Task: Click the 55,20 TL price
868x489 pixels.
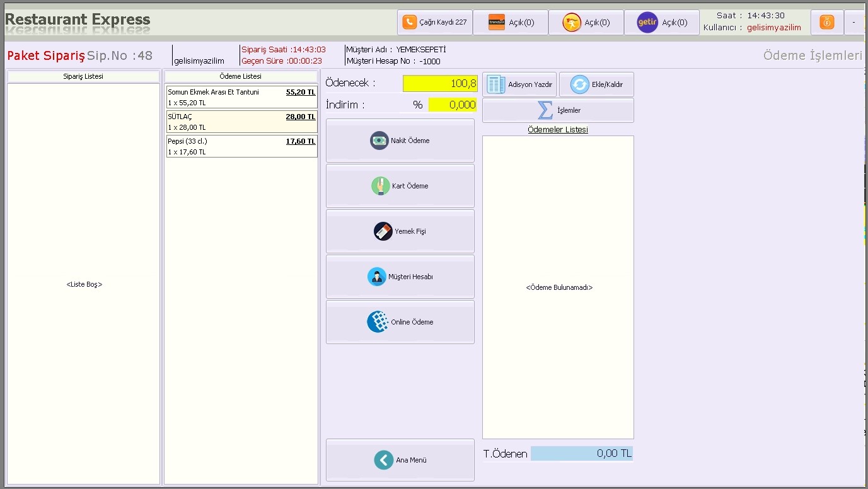Action: pyautogui.click(x=301, y=92)
